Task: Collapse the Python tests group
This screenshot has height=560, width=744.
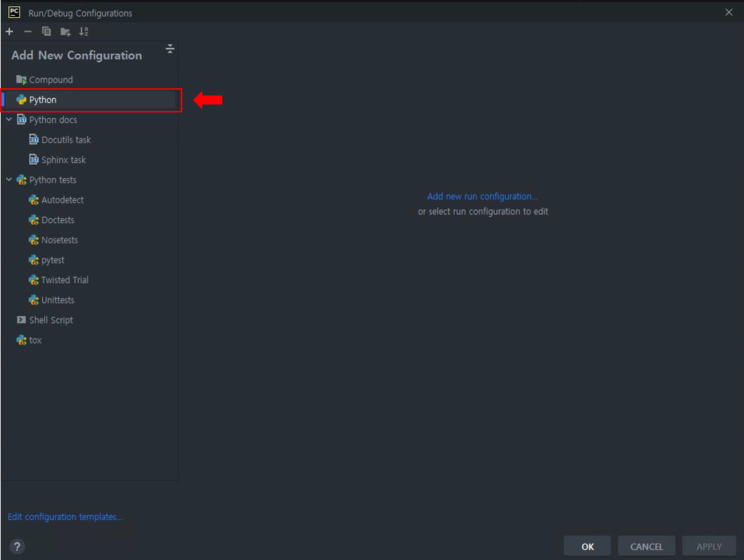Action: (x=9, y=179)
